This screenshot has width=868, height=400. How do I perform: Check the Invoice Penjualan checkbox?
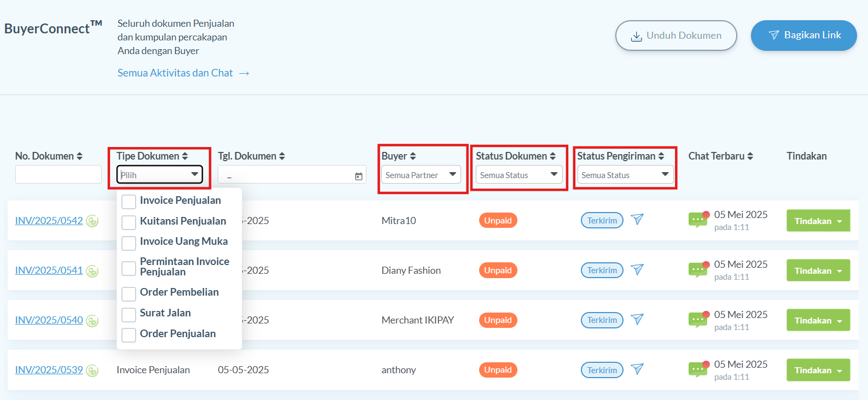[129, 202]
